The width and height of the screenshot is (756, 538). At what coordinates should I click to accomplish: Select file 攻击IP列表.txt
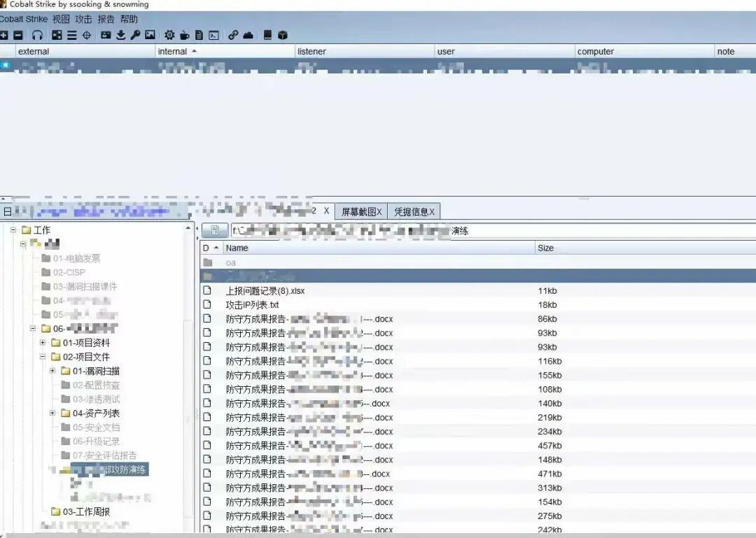click(x=478, y=304)
